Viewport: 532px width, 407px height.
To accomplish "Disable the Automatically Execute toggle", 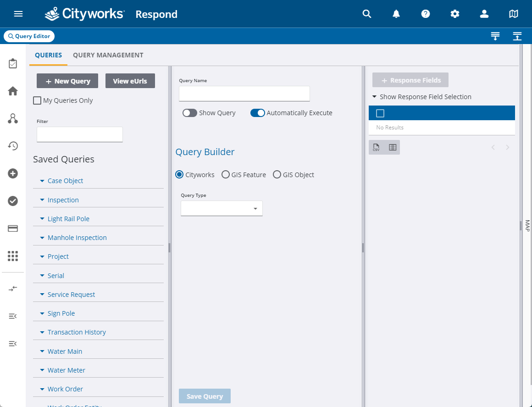I will (258, 113).
